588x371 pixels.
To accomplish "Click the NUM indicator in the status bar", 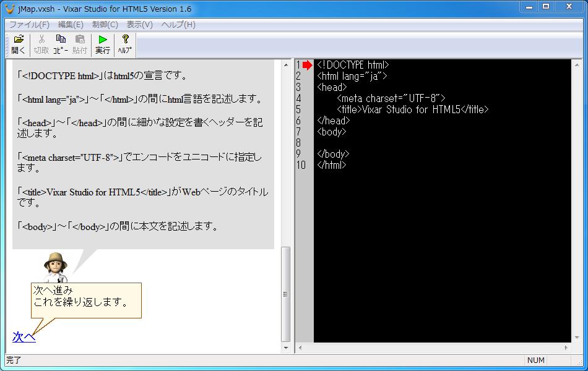I will (x=536, y=360).
